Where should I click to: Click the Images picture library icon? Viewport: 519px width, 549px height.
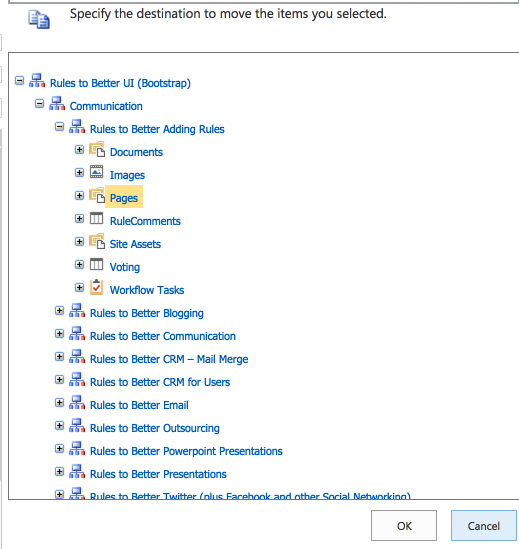[x=96, y=172]
